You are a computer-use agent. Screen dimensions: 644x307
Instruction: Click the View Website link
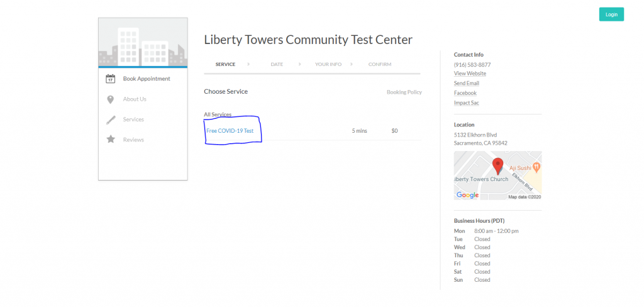[x=470, y=74]
